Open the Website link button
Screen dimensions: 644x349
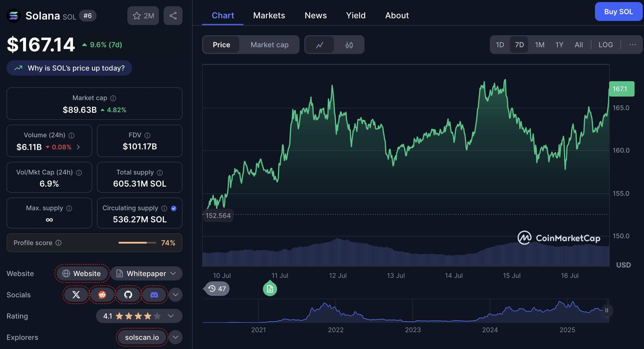(82, 273)
